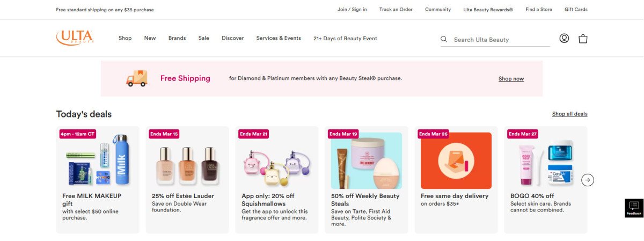The image size is (644, 241).
Task: Select 50% off Weekly Beauty Steals title
Action: 365,200
